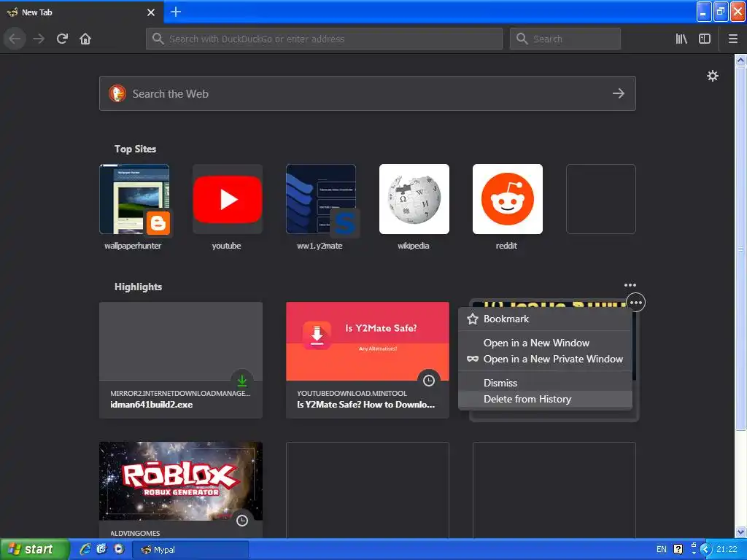Launch media player from quick launch
Image resolution: width=747 pixels, height=560 pixels.
pyautogui.click(x=119, y=549)
